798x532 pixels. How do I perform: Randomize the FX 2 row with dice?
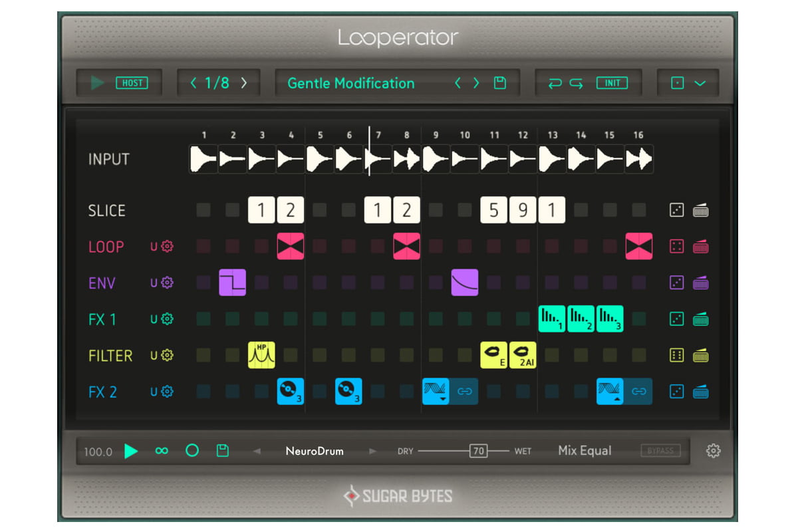point(676,392)
